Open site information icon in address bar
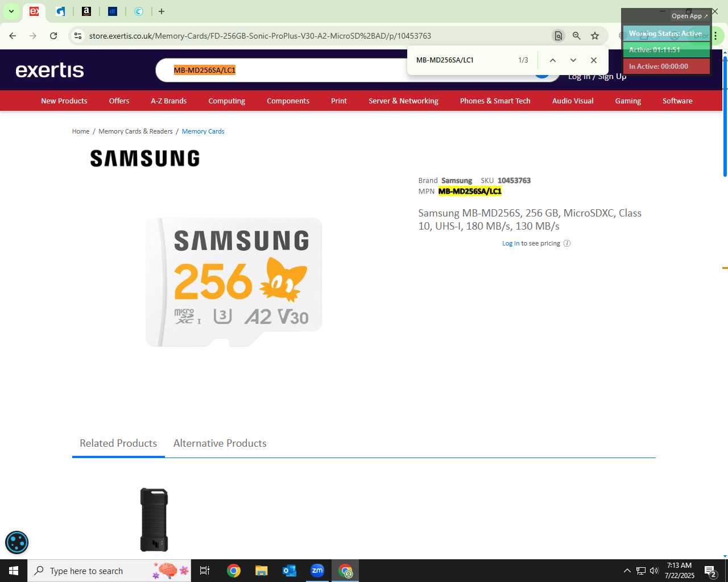Viewport: 728px width, 582px height. coord(78,36)
